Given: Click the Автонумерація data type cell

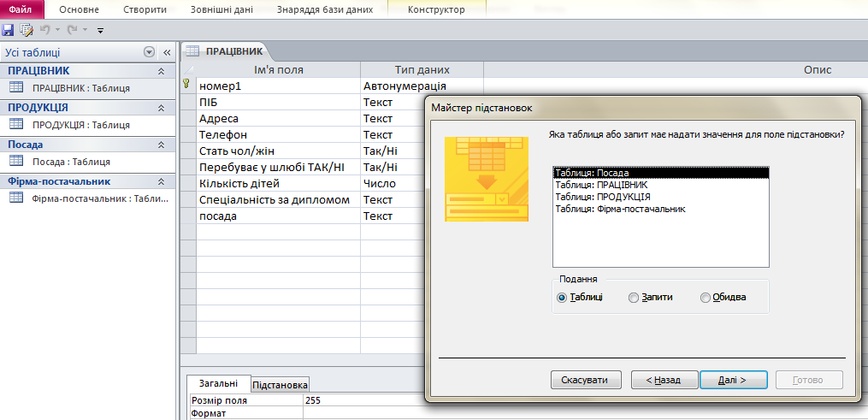Looking at the screenshot, I should click(422, 86).
